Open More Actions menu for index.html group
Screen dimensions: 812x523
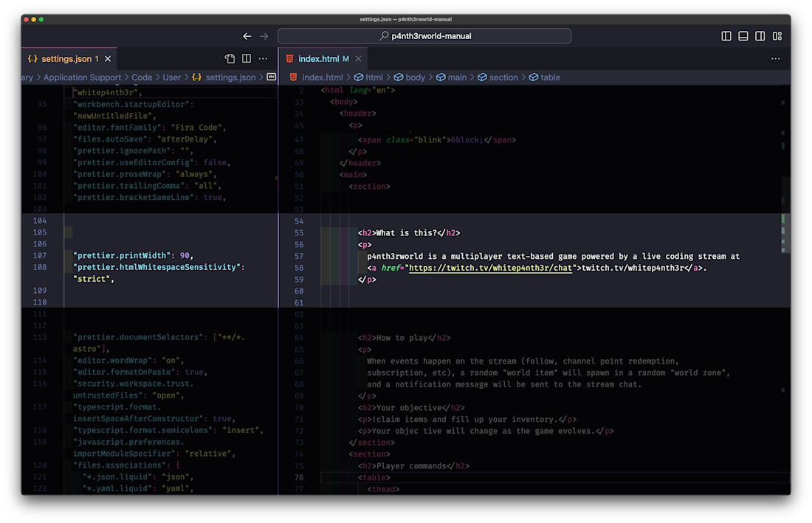(775, 59)
